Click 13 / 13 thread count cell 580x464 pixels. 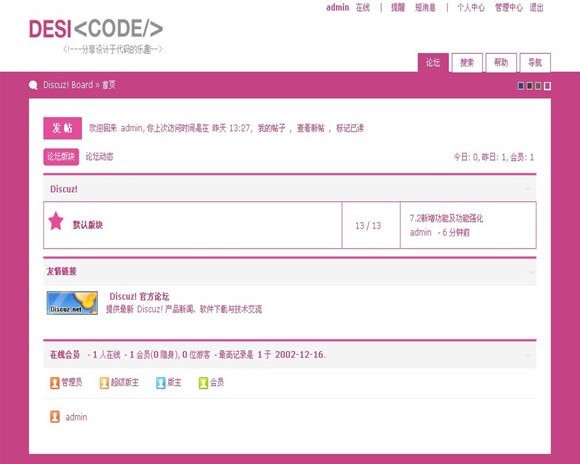coord(368,226)
